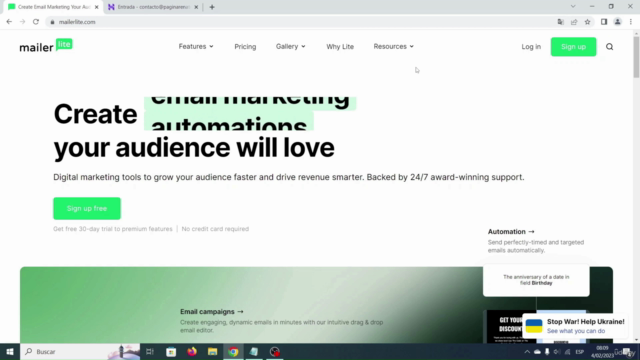This screenshot has width=640, height=360.
Task: Open Firefox from the taskbar
Action: click(x=192, y=351)
